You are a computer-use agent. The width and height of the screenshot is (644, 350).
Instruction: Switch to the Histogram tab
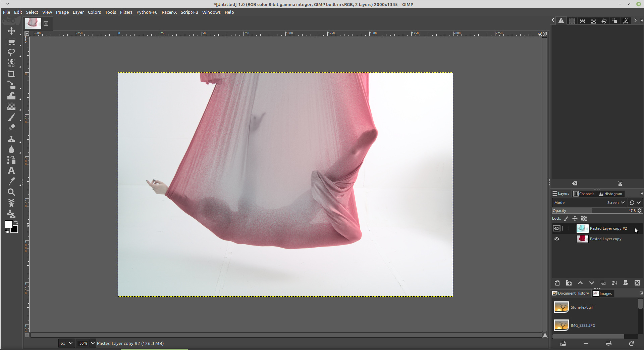(610, 193)
